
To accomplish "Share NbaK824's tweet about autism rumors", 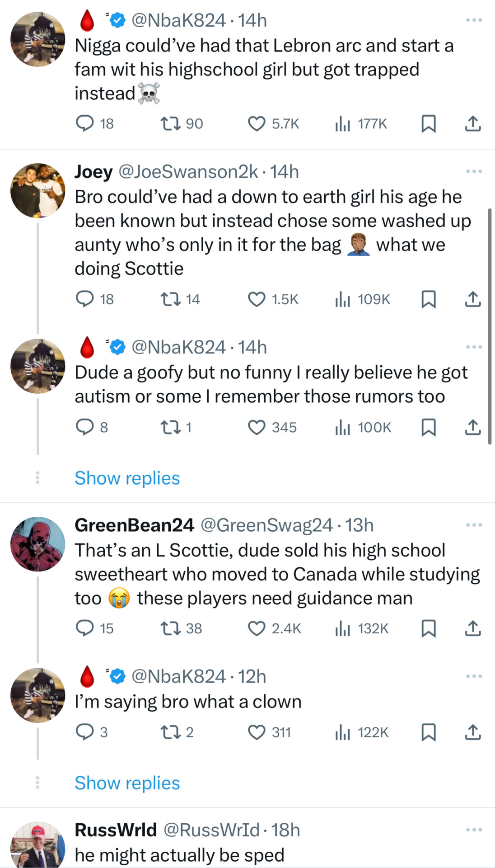I will (473, 427).
